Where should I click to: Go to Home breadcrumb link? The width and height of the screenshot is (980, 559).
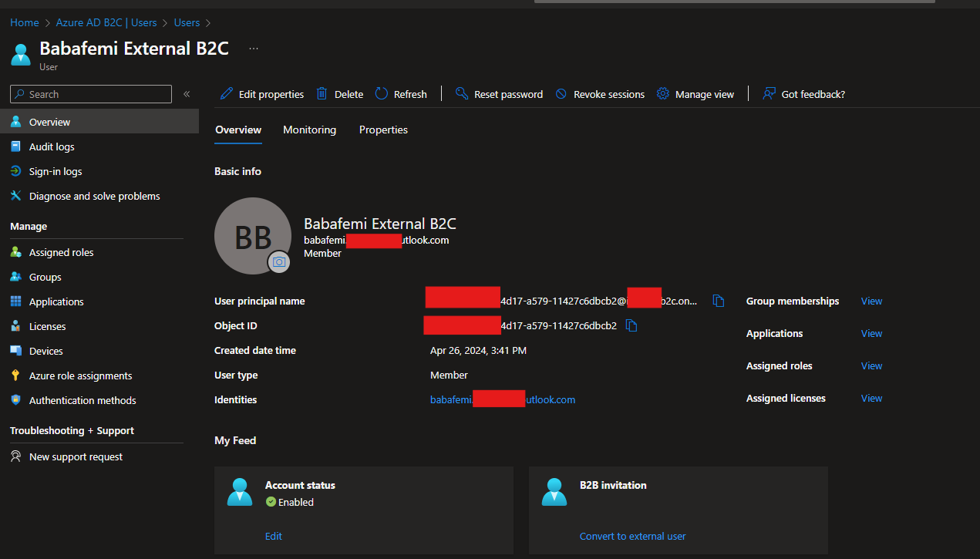pos(25,22)
